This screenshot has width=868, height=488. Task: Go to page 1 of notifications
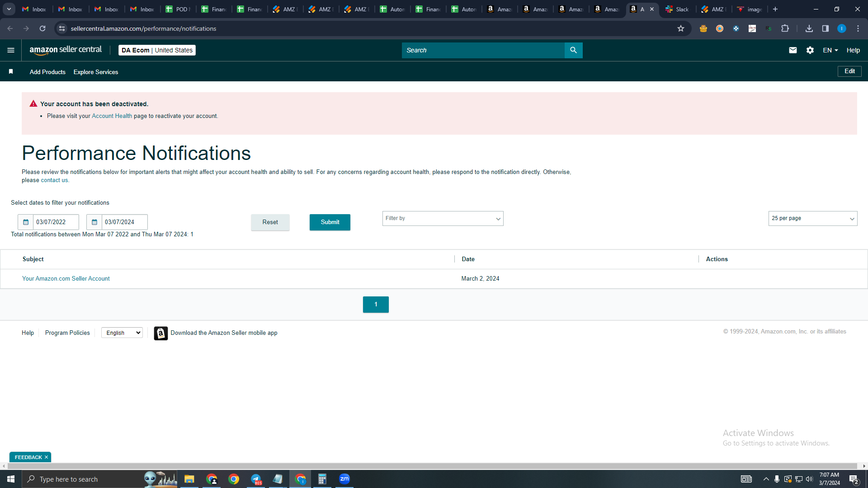coord(376,305)
